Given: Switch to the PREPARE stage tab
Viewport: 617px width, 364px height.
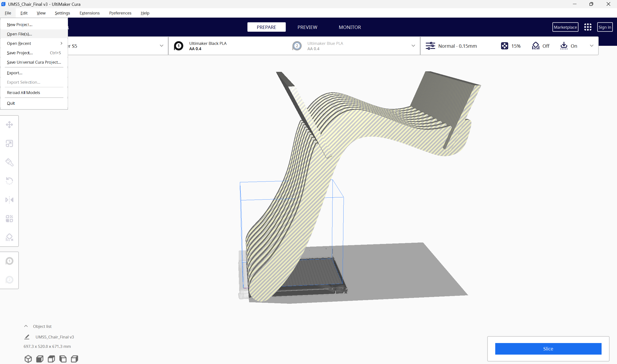Looking at the screenshot, I should coord(266,27).
